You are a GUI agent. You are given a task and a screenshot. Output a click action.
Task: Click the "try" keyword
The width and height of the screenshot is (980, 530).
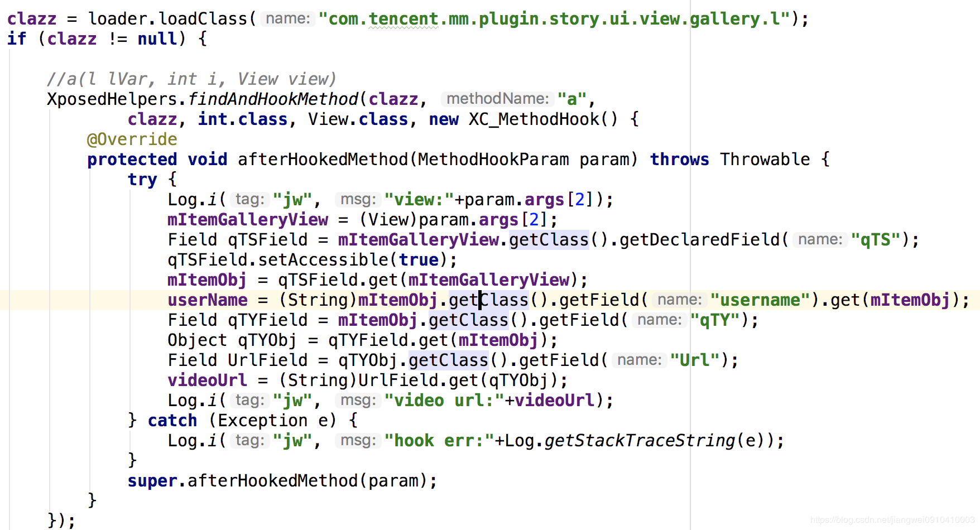[x=142, y=179]
